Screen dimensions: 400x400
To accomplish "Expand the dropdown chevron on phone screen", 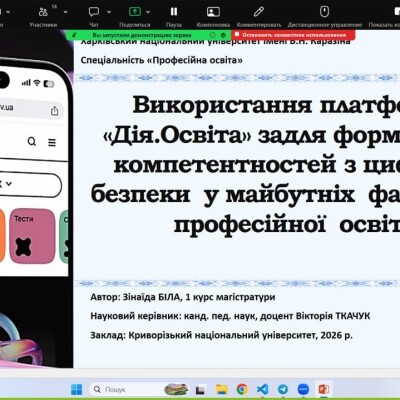I will (x=9, y=184).
